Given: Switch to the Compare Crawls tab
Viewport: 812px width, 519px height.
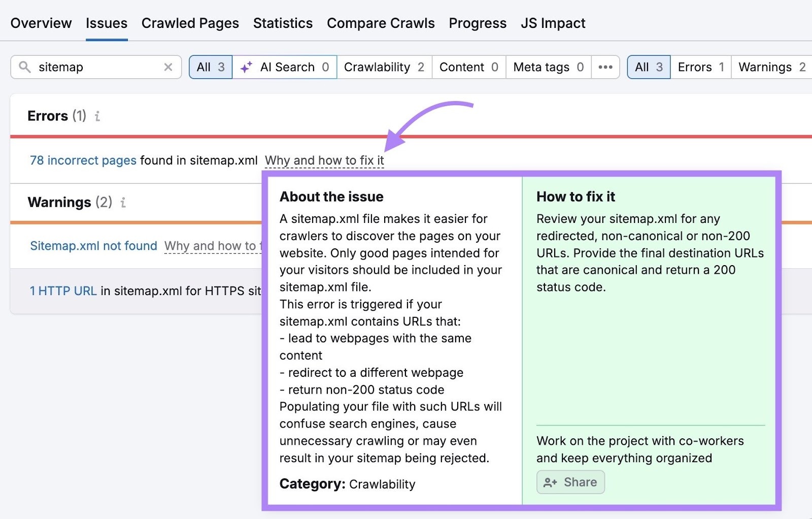Looking at the screenshot, I should 381,23.
